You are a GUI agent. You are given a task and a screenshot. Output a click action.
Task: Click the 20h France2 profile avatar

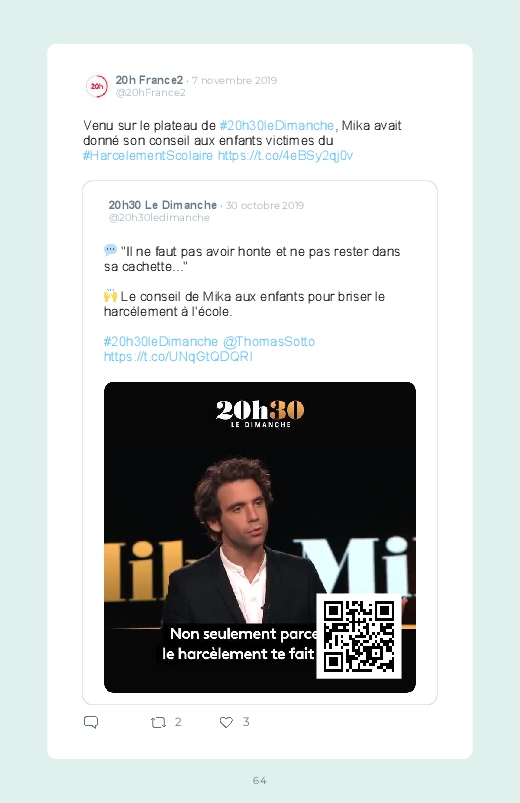(97, 86)
